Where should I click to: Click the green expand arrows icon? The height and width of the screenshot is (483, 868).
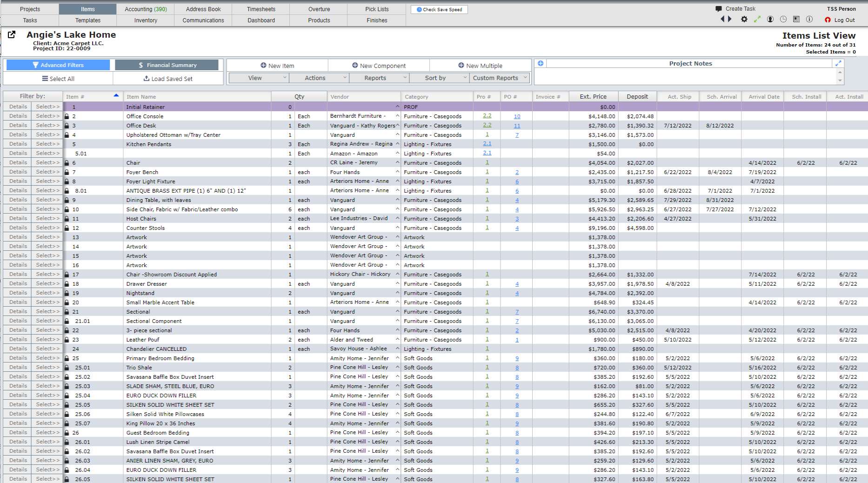pyautogui.click(x=757, y=19)
